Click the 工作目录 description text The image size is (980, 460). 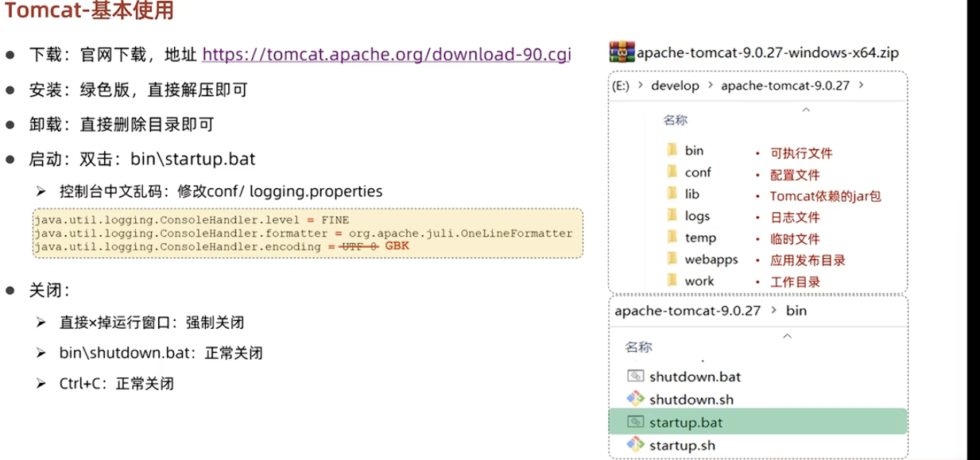point(795,282)
